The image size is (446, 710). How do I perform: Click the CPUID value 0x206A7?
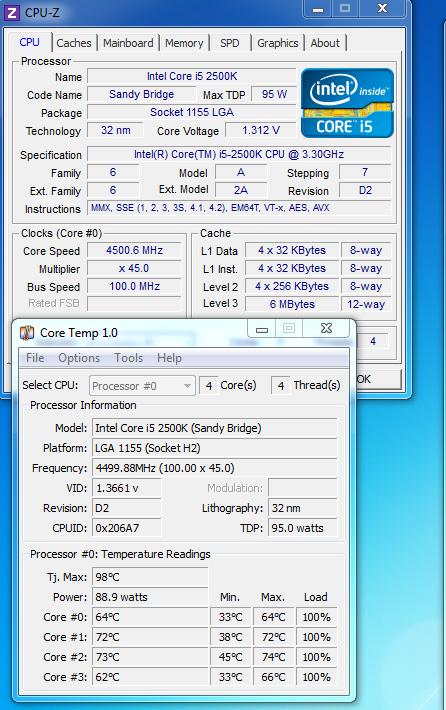127,528
